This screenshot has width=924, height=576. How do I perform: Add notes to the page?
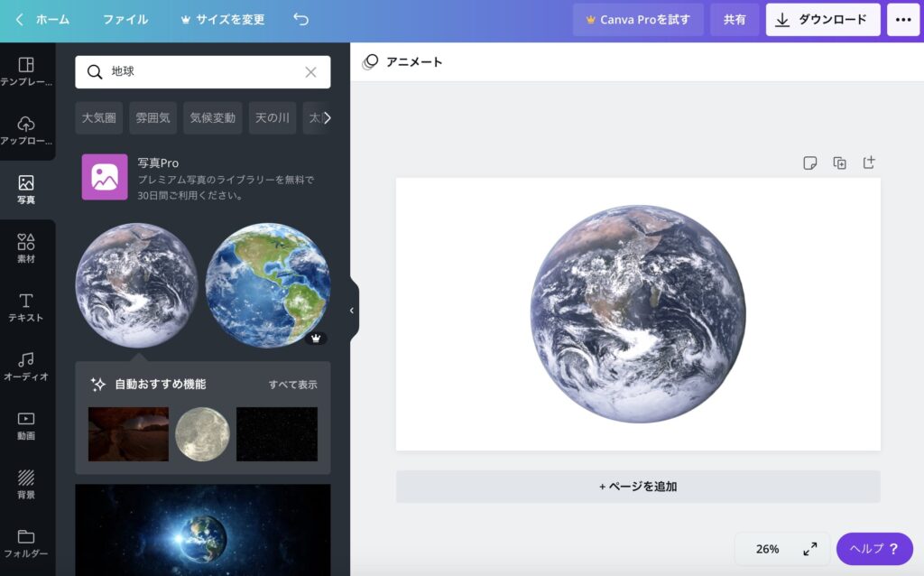click(810, 163)
